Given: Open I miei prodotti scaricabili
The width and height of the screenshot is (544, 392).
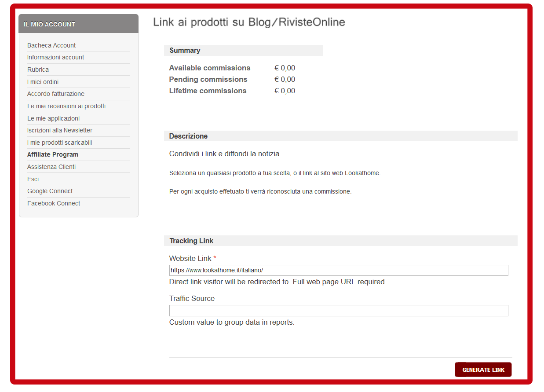Looking at the screenshot, I should pyautogui.click(x=59, y=143).
